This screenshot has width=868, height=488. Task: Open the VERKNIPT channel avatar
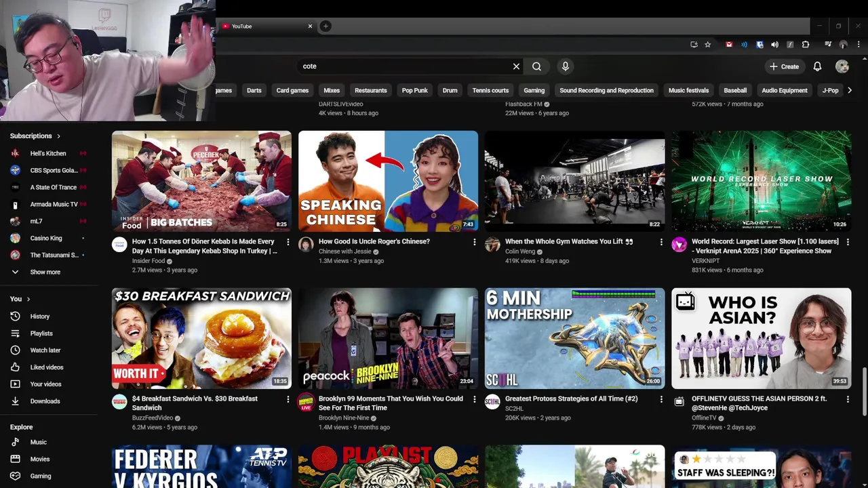[x=679, y=245]
